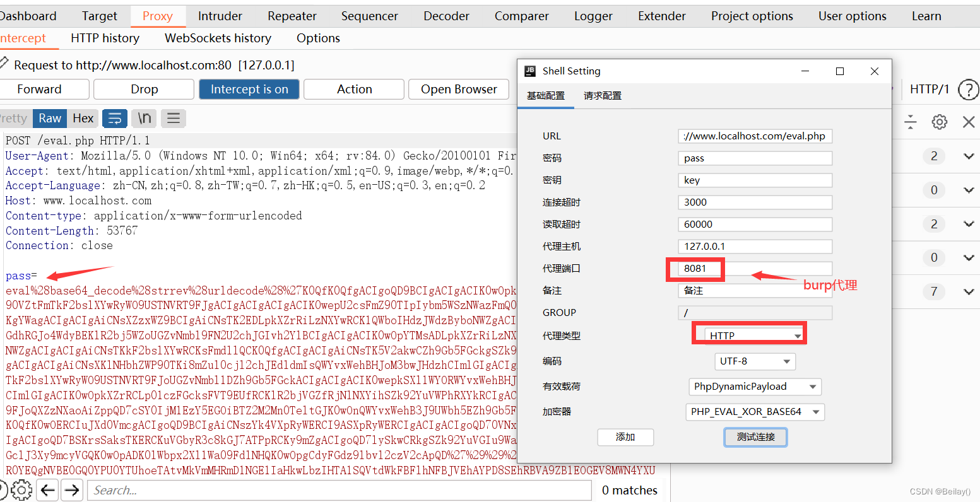The width and height of the screenshot is (980, 502).
Task: Open the Repeater tab
Action: pos(292,16)
